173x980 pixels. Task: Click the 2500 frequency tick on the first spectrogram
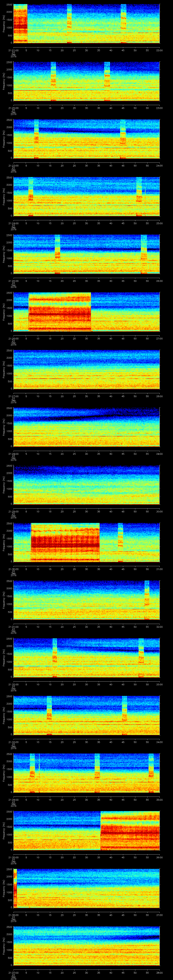click(x=9, y=5)
